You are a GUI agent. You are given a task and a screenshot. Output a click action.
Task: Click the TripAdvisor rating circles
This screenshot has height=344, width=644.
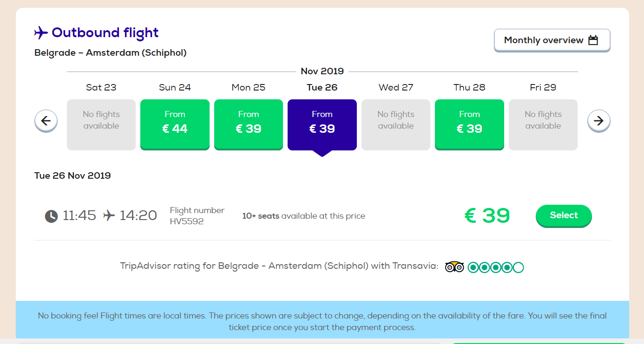[x=496, y=267]
